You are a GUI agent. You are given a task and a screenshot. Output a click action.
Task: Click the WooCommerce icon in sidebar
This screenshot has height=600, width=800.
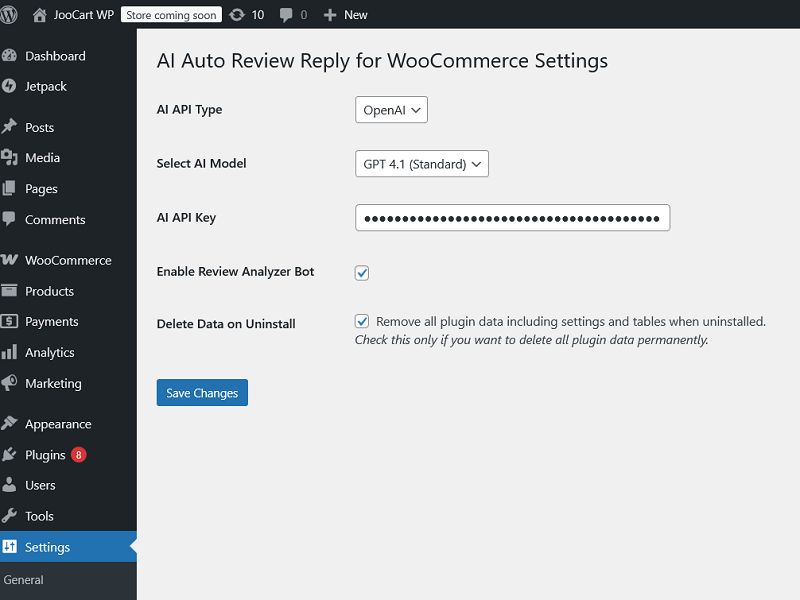tap(10, 260)
